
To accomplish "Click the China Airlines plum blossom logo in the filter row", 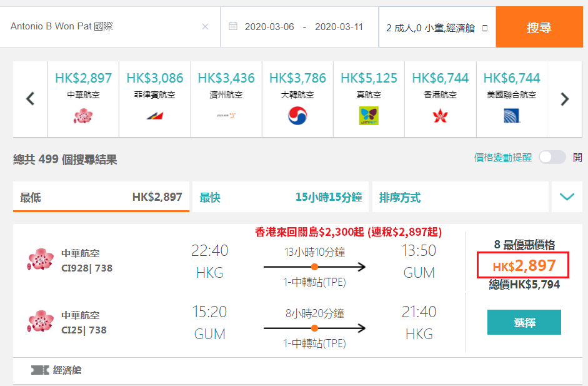I will click(83, 116).
